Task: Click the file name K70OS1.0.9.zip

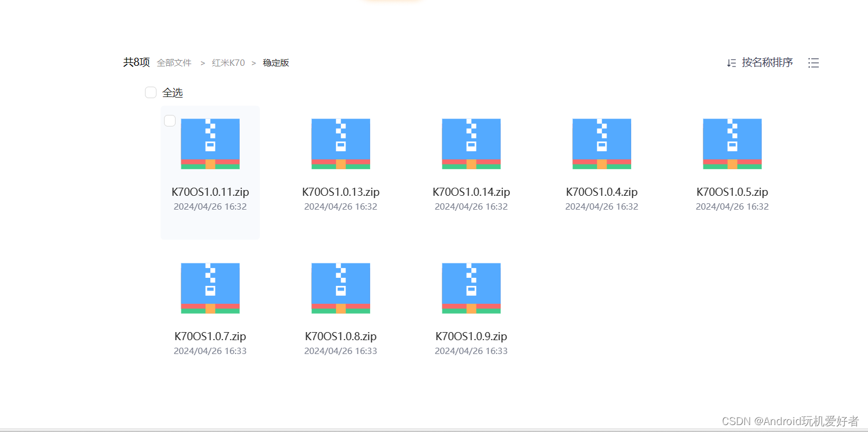Action: coord(471,336)
